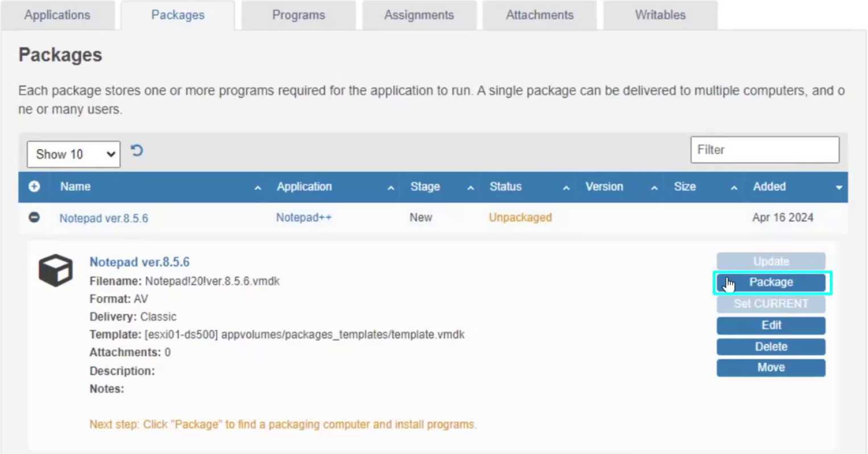Open the Writables tab
This screenshot has width=868, height=454.
point(660,15)
